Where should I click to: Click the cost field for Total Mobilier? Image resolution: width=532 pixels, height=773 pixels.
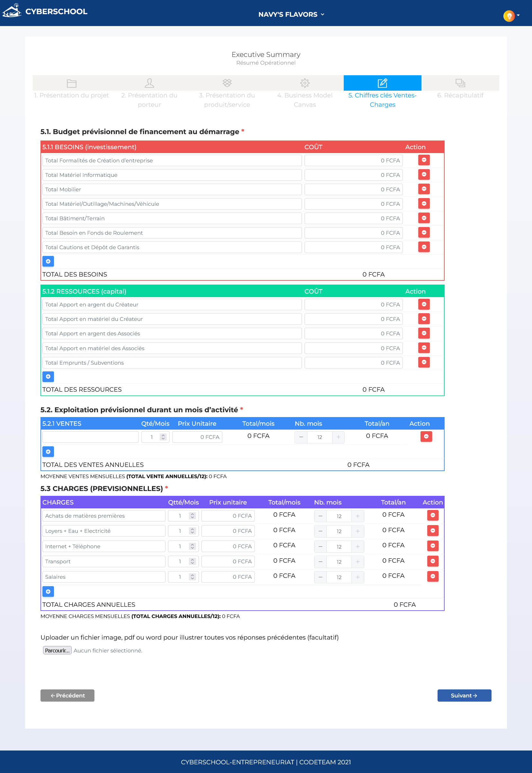point(353,189)
